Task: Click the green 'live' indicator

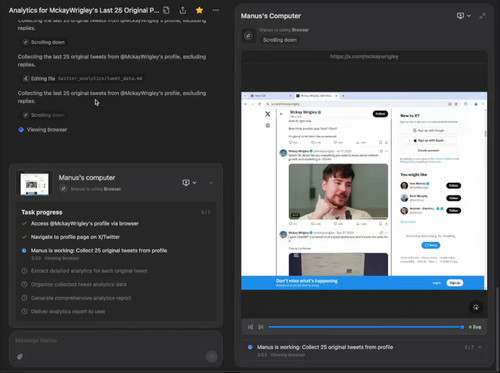Action: [x=475, y=327]
